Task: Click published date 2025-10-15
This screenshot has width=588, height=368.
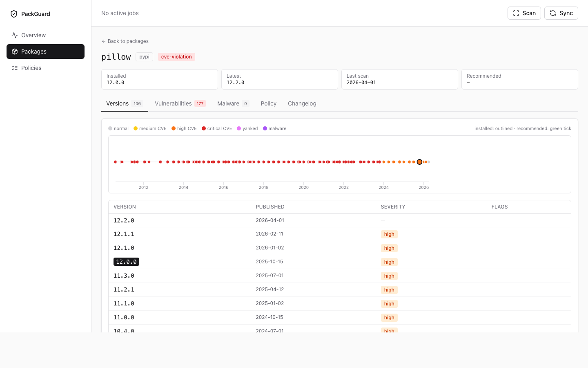Action: click(269, 262)
